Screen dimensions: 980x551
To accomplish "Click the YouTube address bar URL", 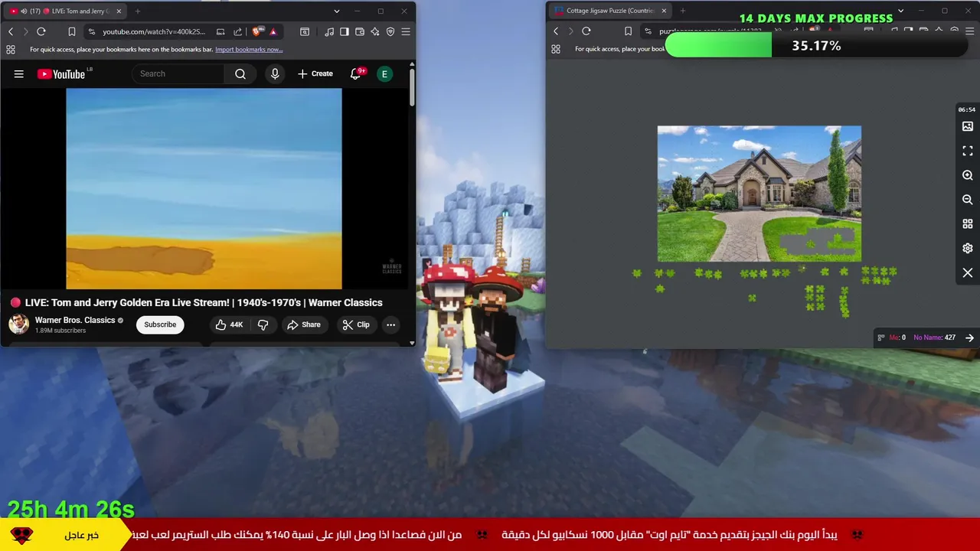I will (154, 31).
